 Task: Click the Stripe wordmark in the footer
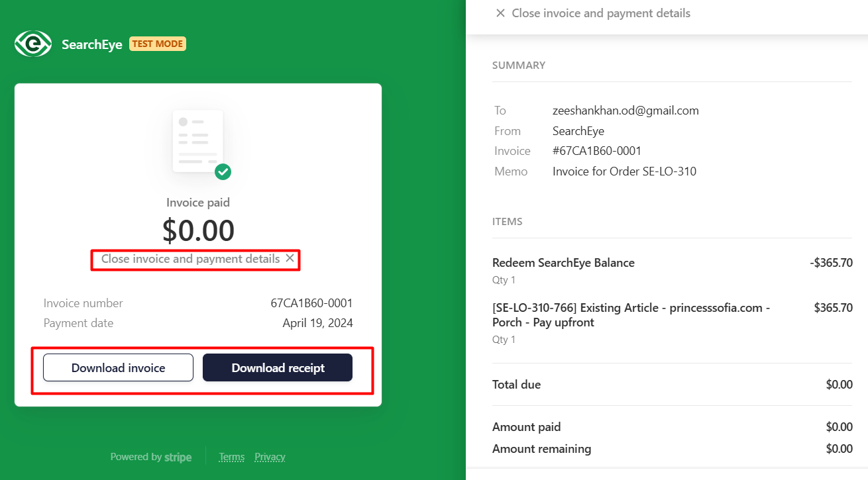tap(178, 457)
